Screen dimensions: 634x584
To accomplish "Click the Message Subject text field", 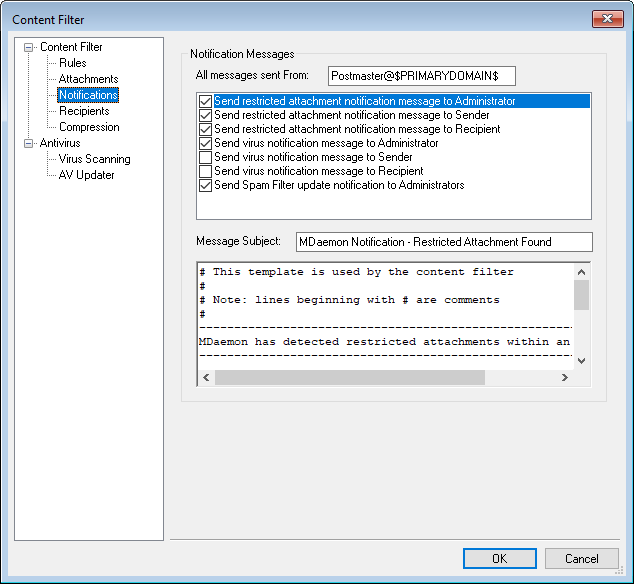I will click(444, 242).
